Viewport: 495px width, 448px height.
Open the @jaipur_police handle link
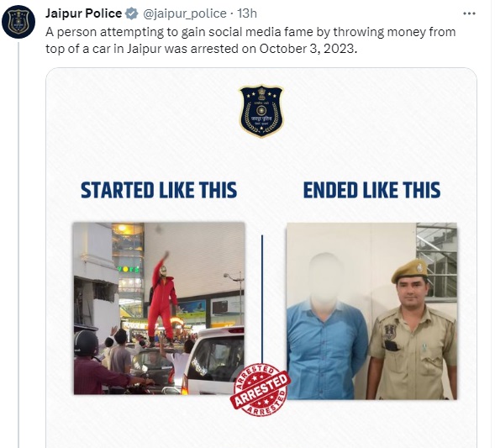185,13
